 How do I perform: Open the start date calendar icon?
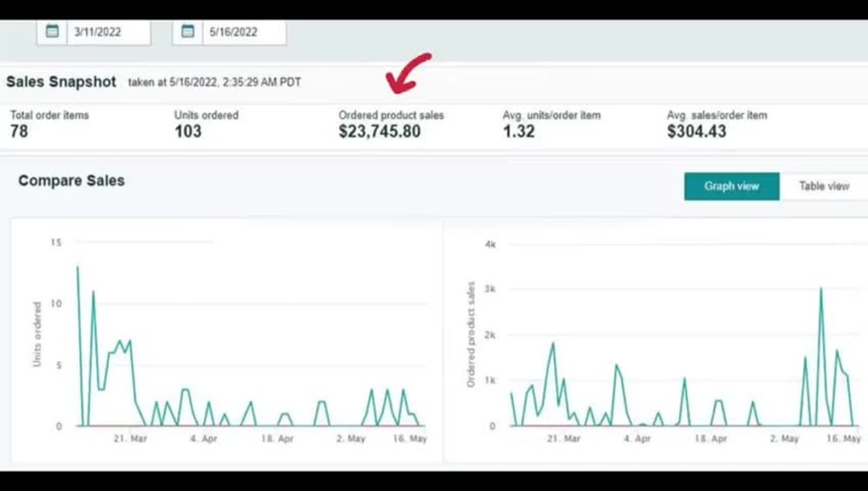point(52,31)
